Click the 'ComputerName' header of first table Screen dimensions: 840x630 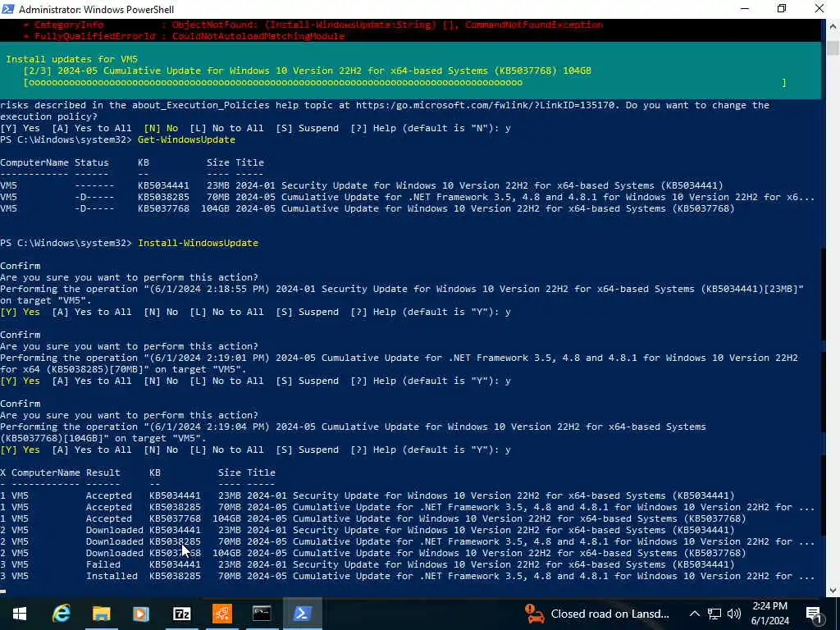coord(34,162)
